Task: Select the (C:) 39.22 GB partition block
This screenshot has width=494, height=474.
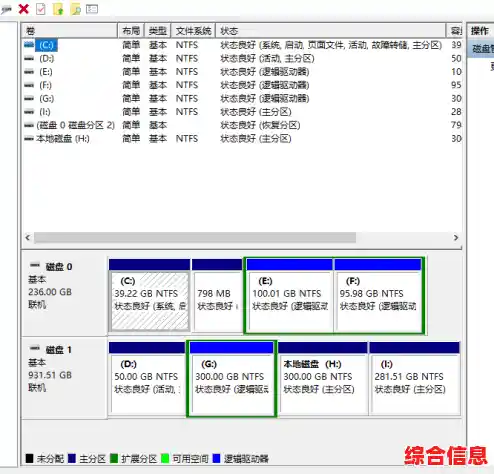Action: click(x=150, y=295)
